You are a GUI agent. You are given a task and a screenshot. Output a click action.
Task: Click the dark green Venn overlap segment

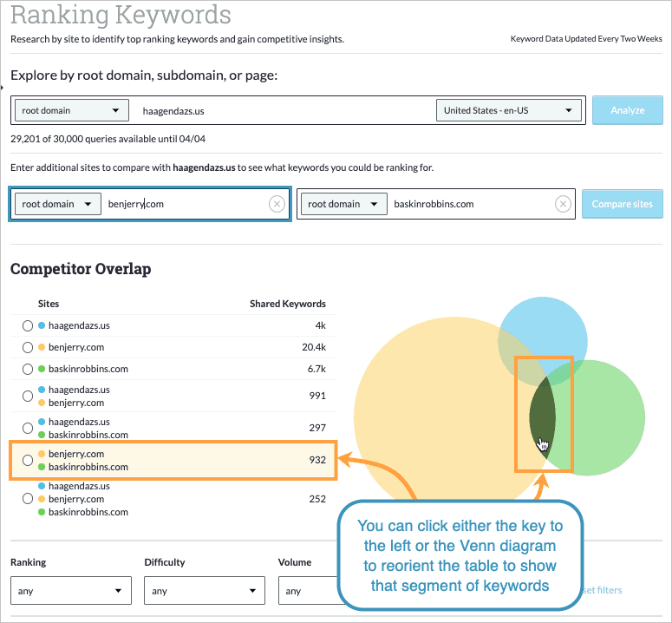tap(542, 408)
